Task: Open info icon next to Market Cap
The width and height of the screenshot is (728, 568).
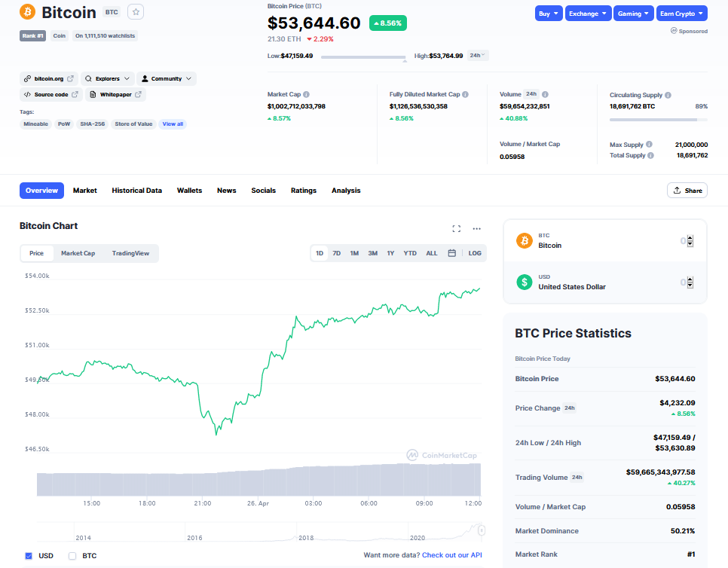Action: pos(307,94)
